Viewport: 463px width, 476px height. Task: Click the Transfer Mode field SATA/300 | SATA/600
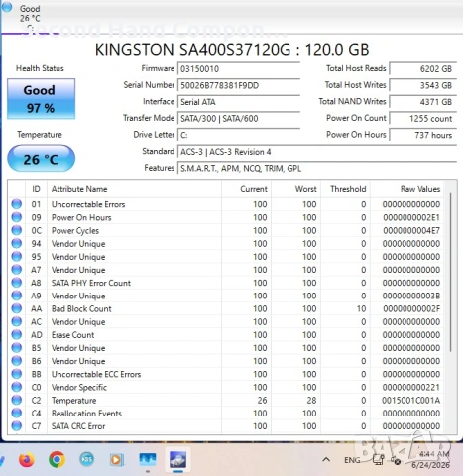coord(239,119)
